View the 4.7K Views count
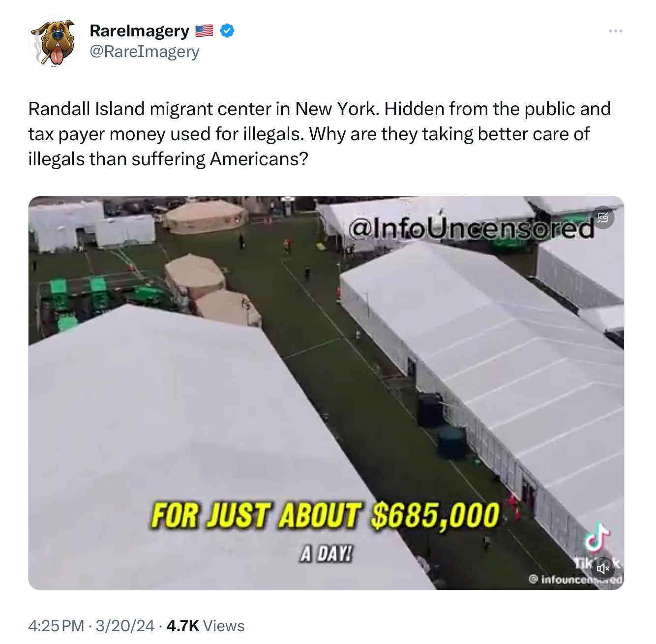The width and height of the screenshot is (656, 644). (x=206, y=626)
